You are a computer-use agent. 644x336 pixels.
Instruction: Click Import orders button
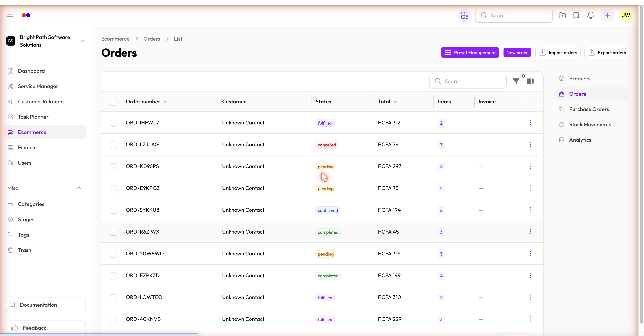click(x=558, y=53)
